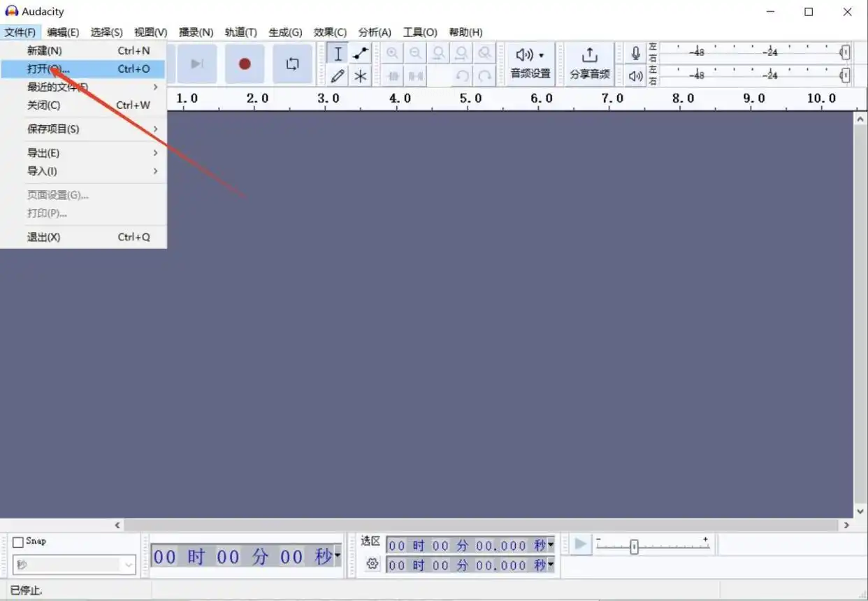
Task: Click the 分享音频 share audio button
Action: pyautogui.click(x=590, y=64)
